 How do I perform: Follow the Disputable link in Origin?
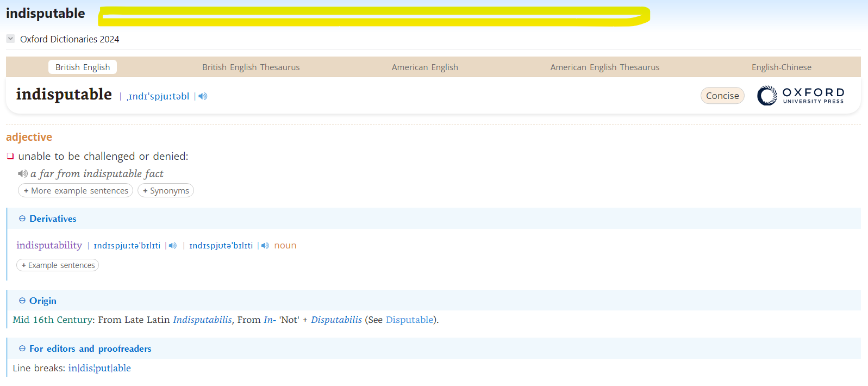tap(409, 320)
